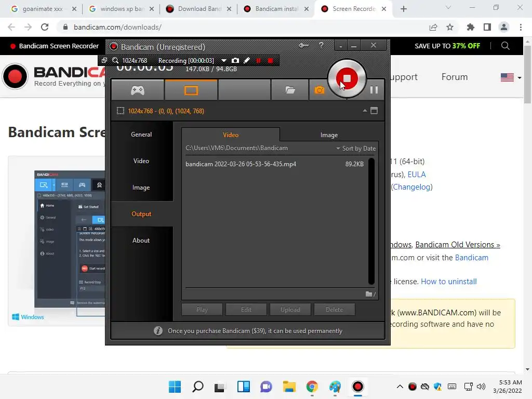This screenshot has width=532, height=399.
Task: Enable drawing pencil in the recording bar
Action: pyautogui.click(x=247, y=60)
